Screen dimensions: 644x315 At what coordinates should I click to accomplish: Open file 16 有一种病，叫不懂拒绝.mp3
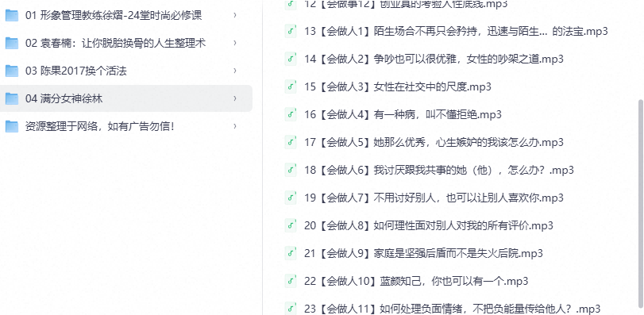(403, 114)
